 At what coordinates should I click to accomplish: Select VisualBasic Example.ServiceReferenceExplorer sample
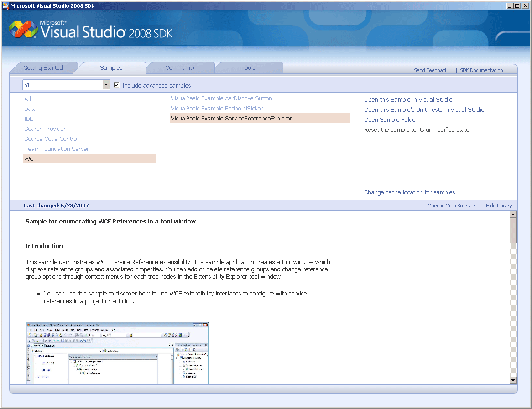(260, 119)
